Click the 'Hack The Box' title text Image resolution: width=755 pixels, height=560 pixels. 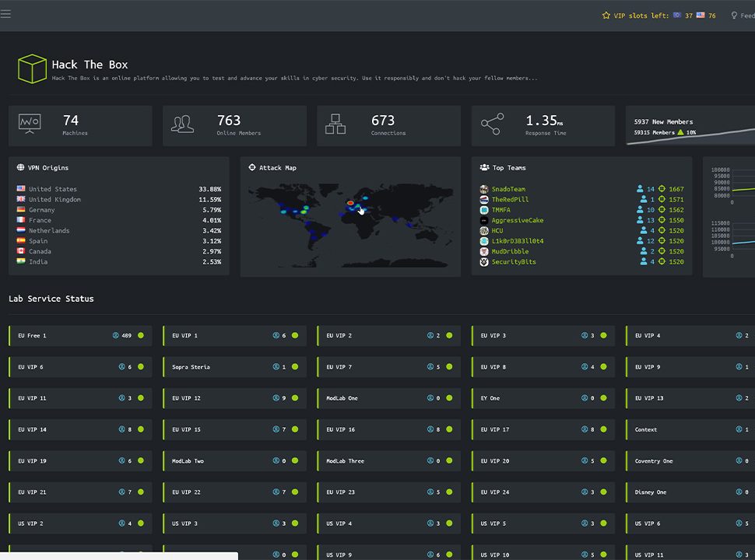click(x=90, y=65)
